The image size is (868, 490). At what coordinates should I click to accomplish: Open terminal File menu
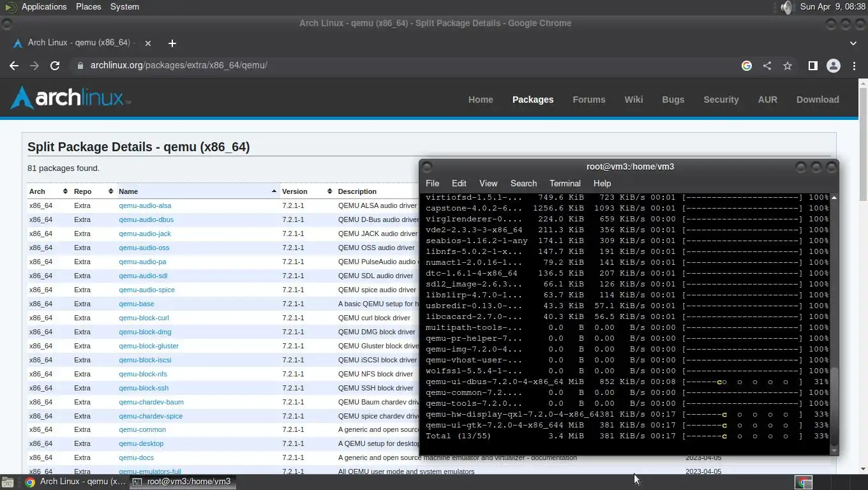(432, 183)
